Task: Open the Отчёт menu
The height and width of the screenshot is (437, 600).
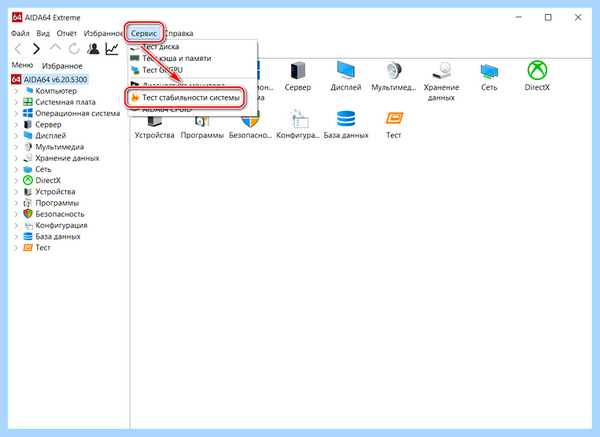Action: (x=67, y=33)
